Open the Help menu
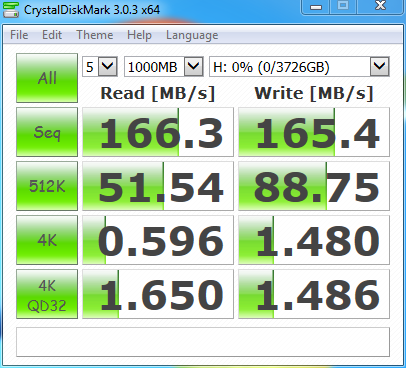406x368 pixels. pos(139,35)
